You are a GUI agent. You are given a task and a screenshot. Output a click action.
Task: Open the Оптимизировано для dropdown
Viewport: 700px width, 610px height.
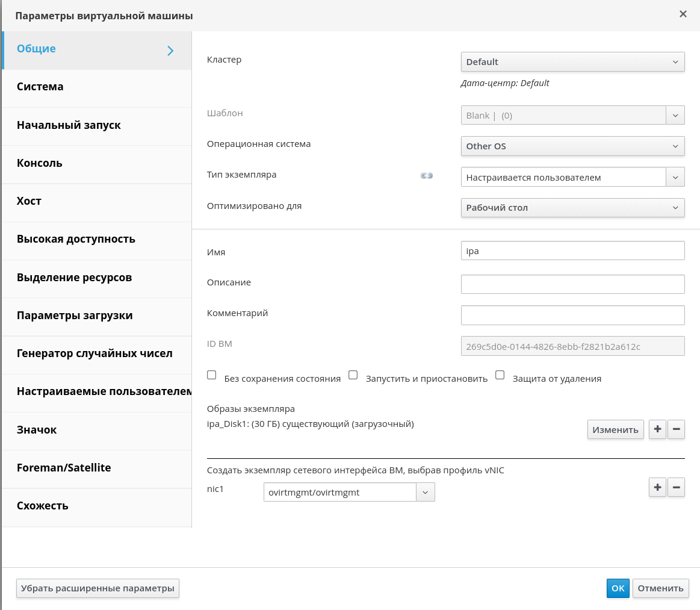click(x=572, y=208)
